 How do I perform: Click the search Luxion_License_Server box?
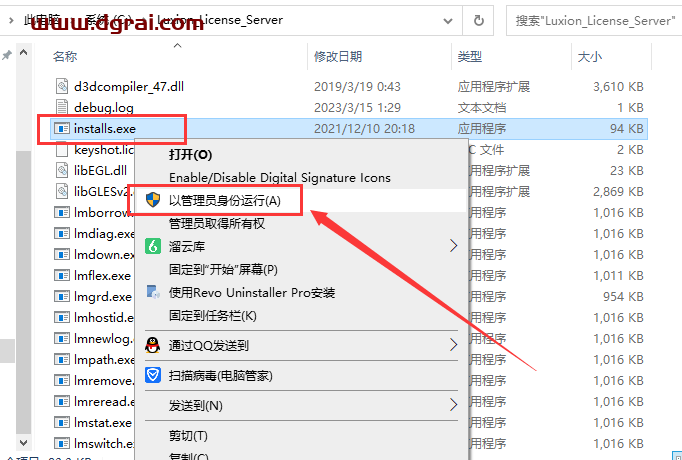tap(594, 20)
